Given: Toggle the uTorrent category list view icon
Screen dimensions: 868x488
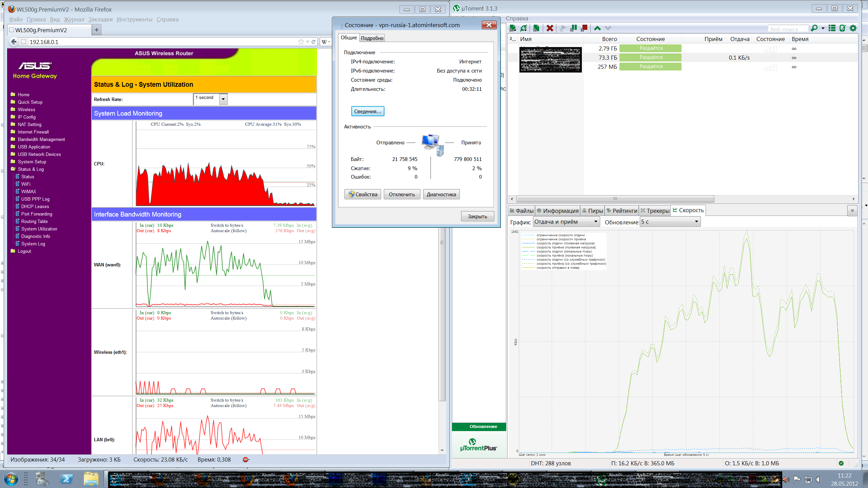Looking at the screenshot, I should (832, 28).
